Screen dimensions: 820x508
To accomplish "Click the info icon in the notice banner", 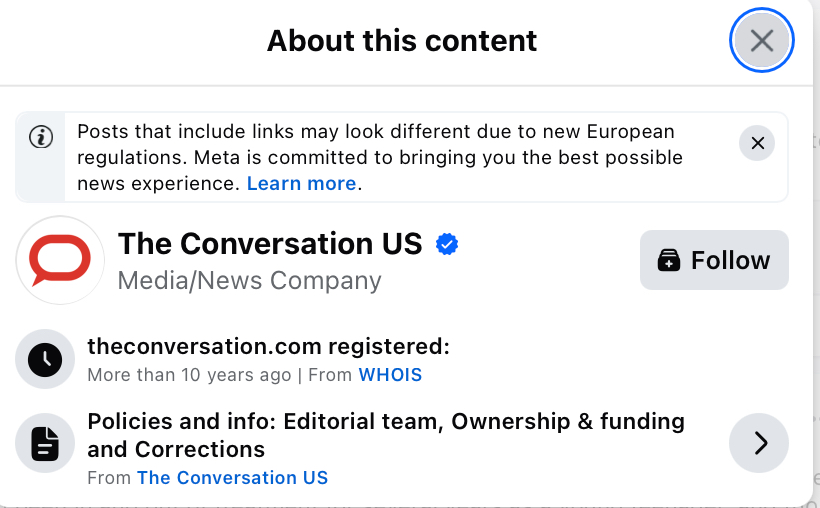I will click(x=41, y=138).
